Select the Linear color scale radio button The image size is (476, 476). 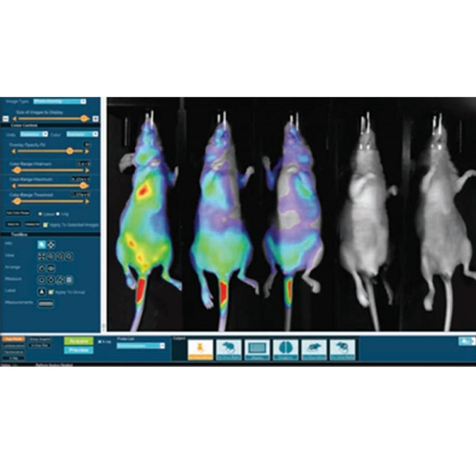[40, 214]
